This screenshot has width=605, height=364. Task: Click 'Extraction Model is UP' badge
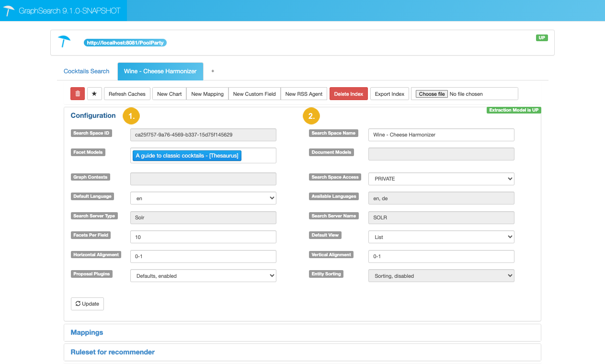point(514,110)
